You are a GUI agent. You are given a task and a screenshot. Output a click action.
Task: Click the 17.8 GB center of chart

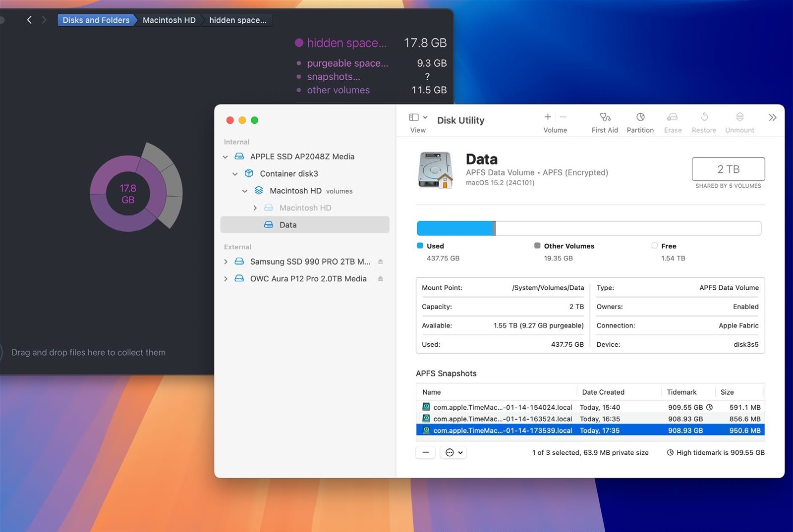click(128, 194)
